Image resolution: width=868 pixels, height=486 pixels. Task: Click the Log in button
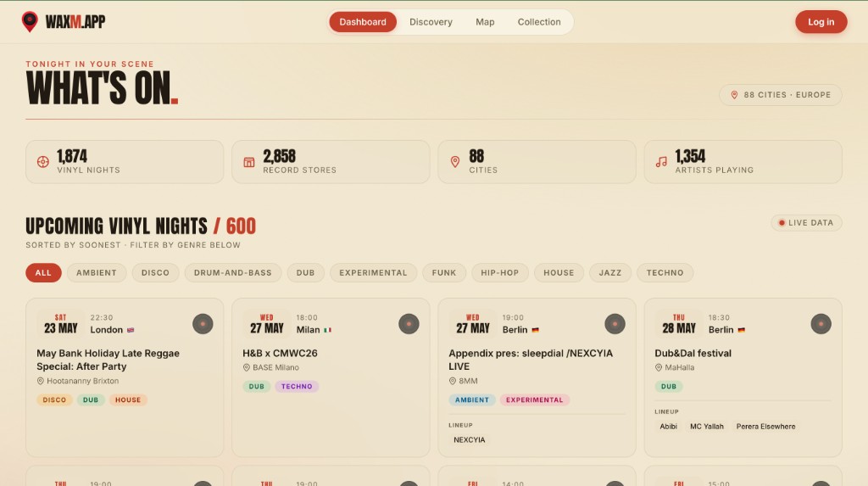(x=821, y=22)
